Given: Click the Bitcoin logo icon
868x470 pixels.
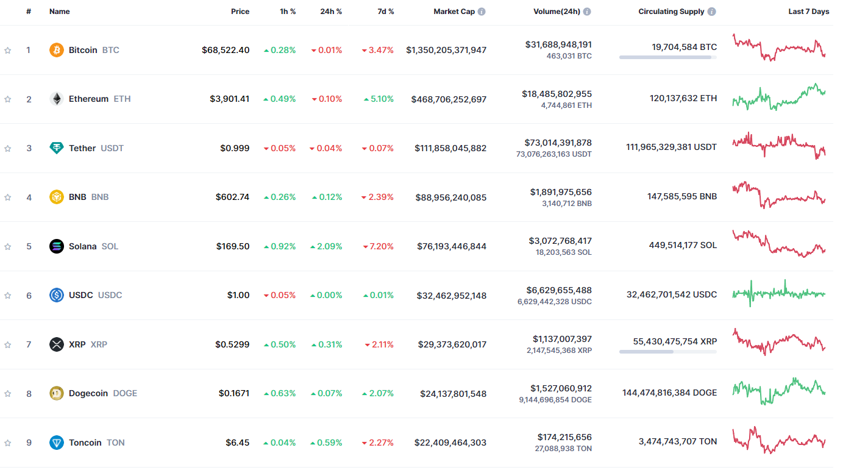Looking at the screenshot, I should pyautogui.click(x=56, y=50).
